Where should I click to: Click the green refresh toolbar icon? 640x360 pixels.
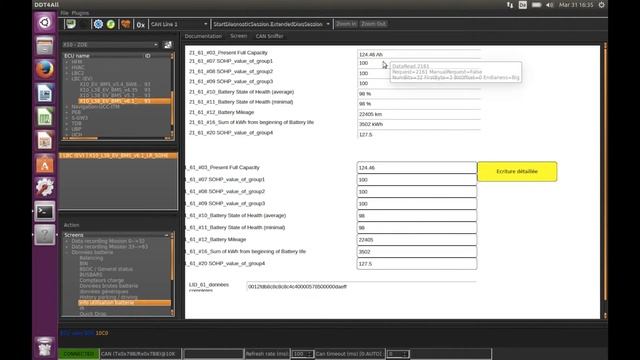111,24
